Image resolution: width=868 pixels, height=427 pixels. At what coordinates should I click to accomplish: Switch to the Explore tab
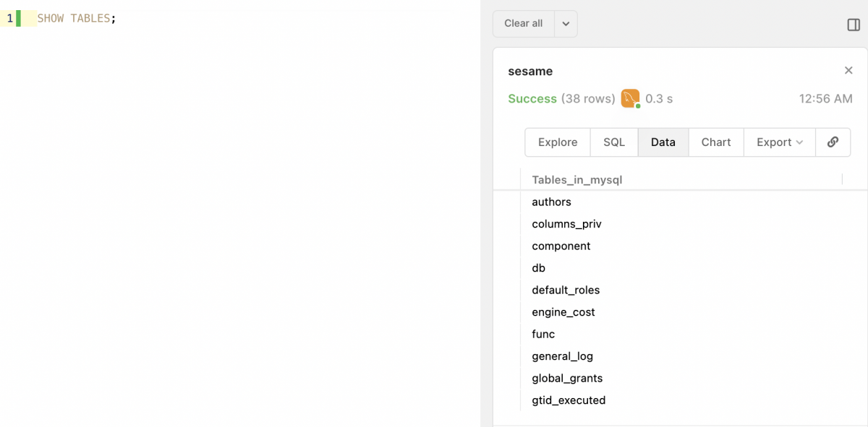pos(557,142)
